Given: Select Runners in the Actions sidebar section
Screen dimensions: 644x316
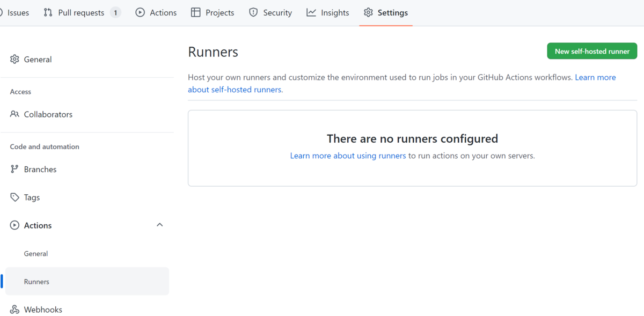Looking at the screenshot, I should (x=36, y=281).
